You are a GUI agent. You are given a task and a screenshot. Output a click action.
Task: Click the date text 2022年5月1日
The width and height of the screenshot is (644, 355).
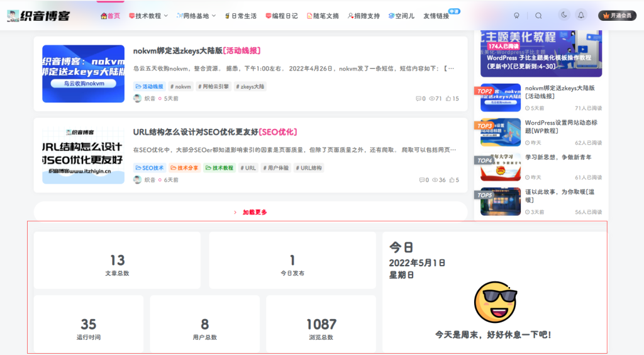coord(417,263)
